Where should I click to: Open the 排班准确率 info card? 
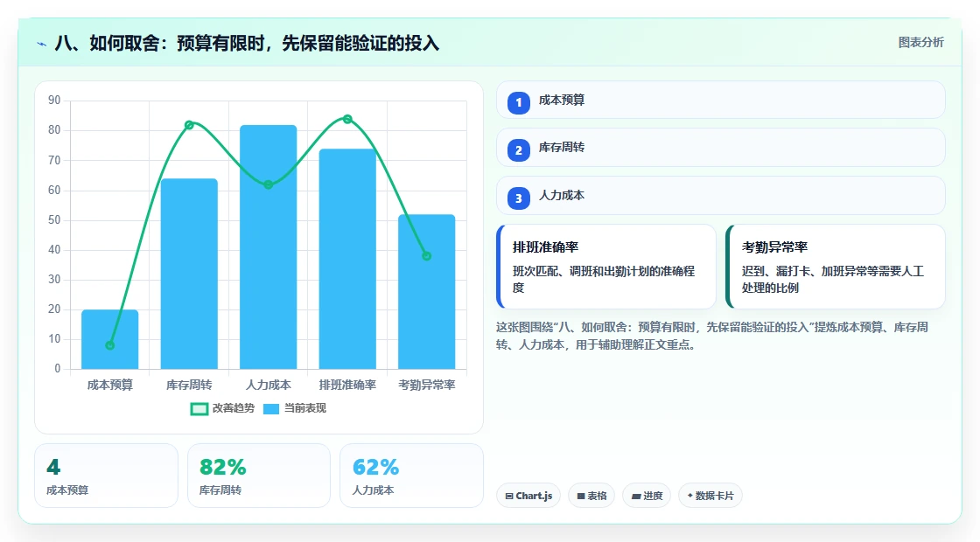606,267
